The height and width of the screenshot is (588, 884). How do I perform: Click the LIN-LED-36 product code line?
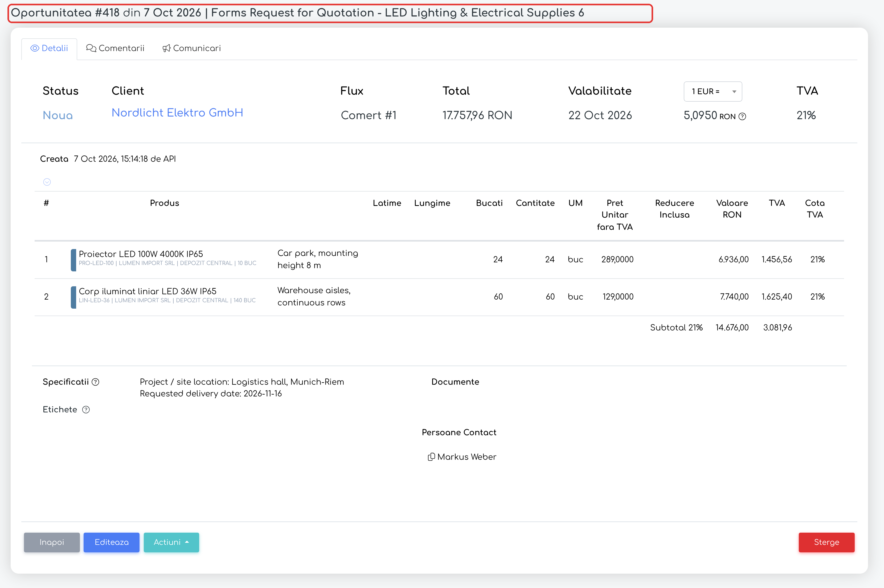(x=167, y=300)
